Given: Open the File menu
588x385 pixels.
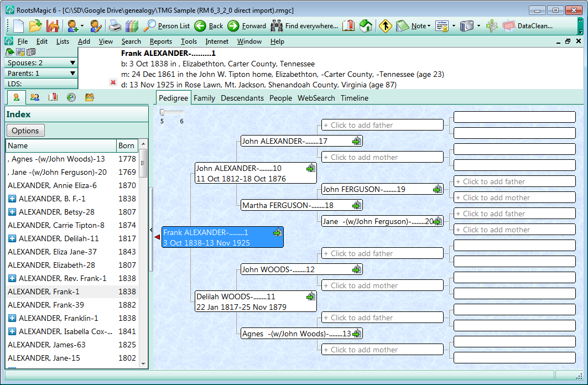Looking at the screenshot, I should pyautogui.click(x=23, y=41).
